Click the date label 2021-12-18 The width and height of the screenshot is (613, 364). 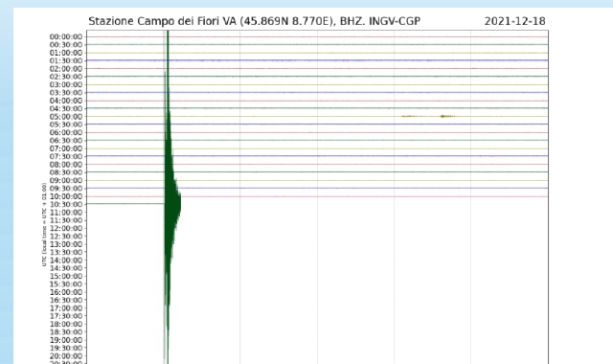tap(515, 21)
